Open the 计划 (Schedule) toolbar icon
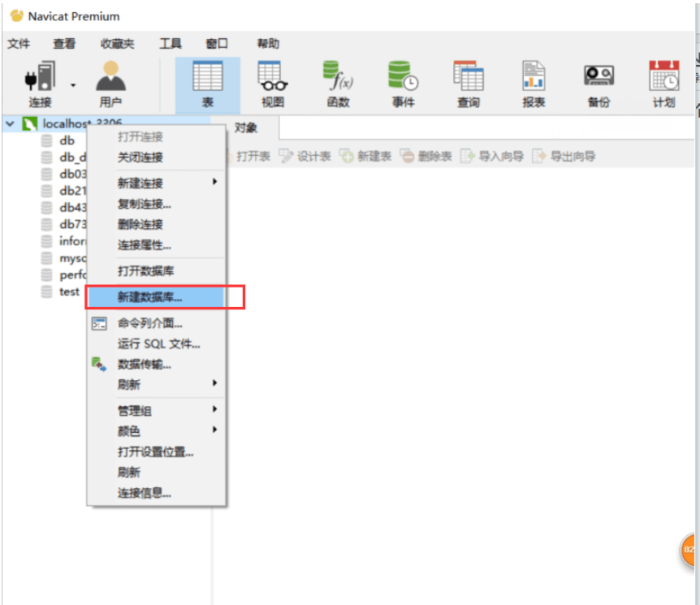This screenshot has height=605, width=700. tap(663, 81)
